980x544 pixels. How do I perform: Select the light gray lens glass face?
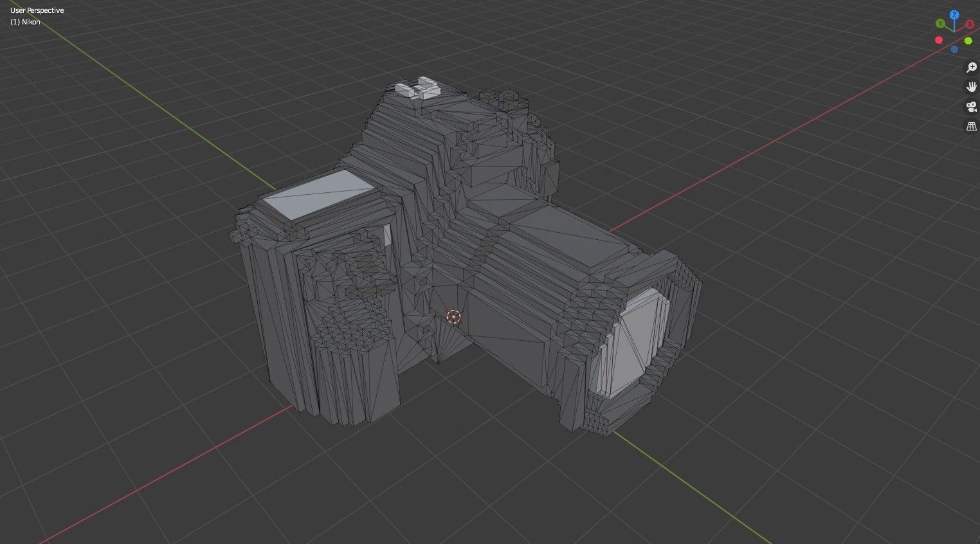click(x=629, y=344)
